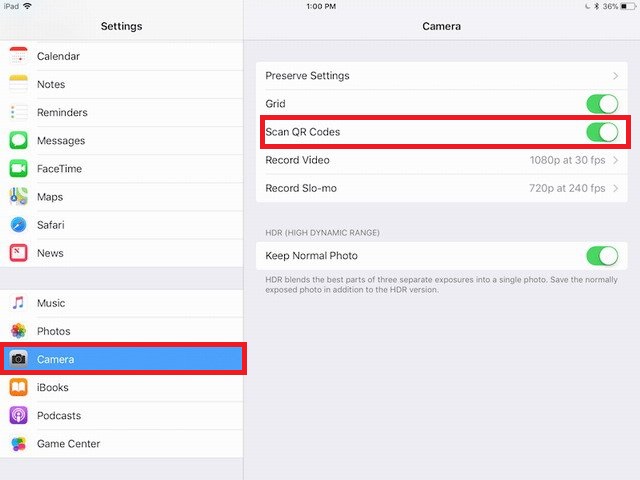This screenshot has height=480, width=640.
Task: Disable the Scan QR Codes switch
Action: pos(602,132)
